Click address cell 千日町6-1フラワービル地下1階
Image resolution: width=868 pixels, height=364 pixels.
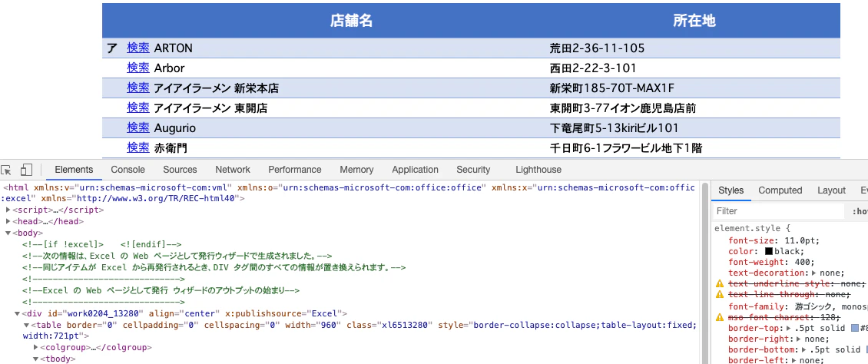(x=625, y=147)
